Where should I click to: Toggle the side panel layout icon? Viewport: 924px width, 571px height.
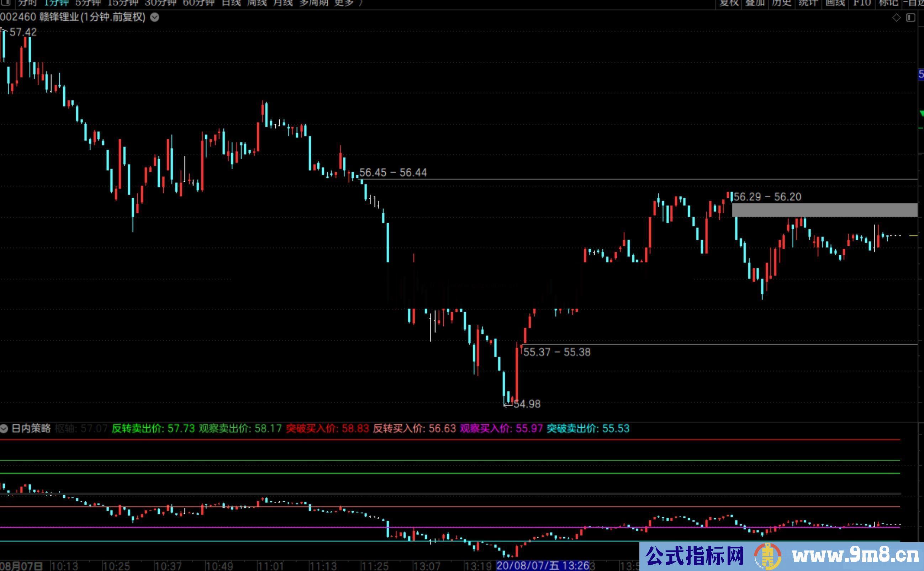tap(910, 18)
